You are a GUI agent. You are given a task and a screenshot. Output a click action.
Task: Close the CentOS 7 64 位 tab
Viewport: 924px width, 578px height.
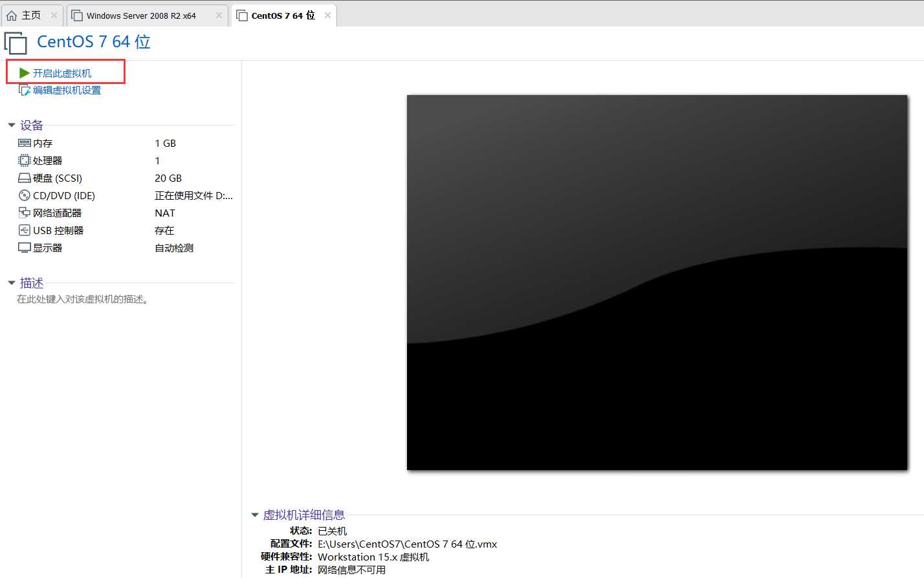pyautogui.click(x=327, y=16)
